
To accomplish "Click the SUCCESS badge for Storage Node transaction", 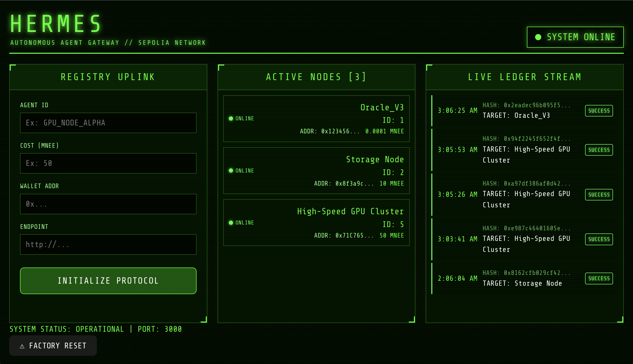I will tap(599, 278).
